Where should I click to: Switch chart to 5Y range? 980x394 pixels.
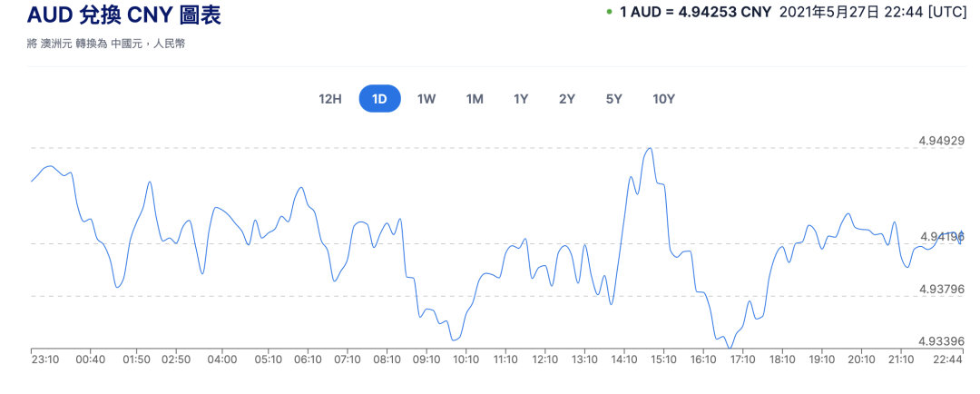[x=613, y=99]
